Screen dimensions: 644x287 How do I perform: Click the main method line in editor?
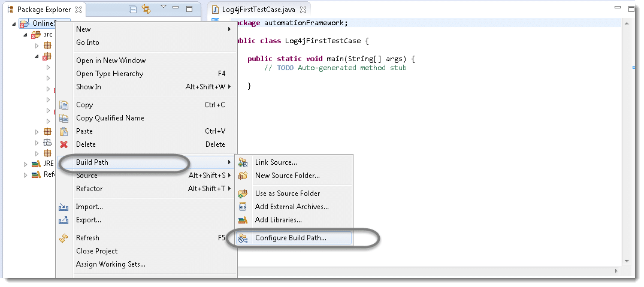pyautogui.click(x=331, y=59)
